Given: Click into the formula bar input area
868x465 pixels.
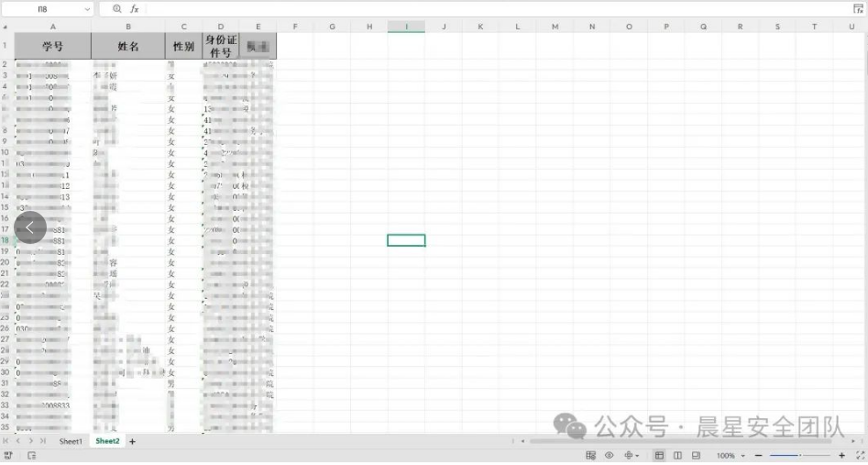Looking at the screenshot, I should (x=496, y=9).
